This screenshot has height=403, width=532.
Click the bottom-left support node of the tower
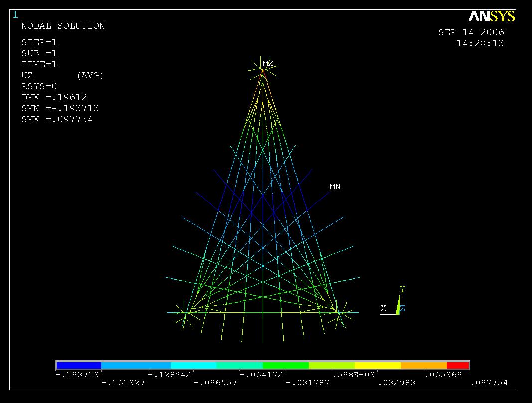[185, 313]
